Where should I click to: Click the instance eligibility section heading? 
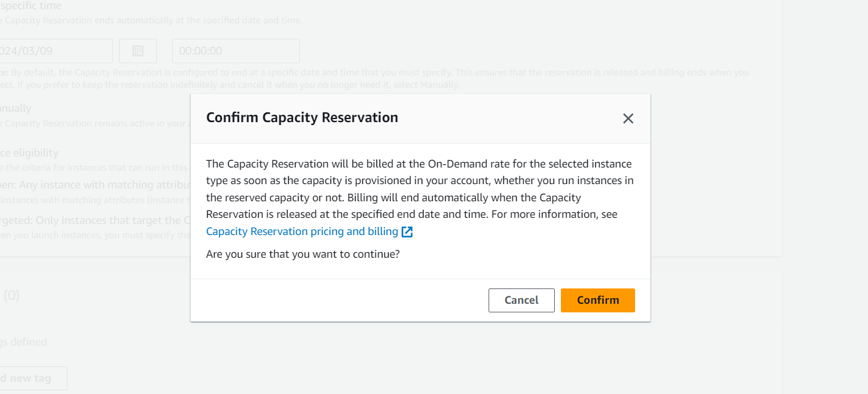pos(31,153)
